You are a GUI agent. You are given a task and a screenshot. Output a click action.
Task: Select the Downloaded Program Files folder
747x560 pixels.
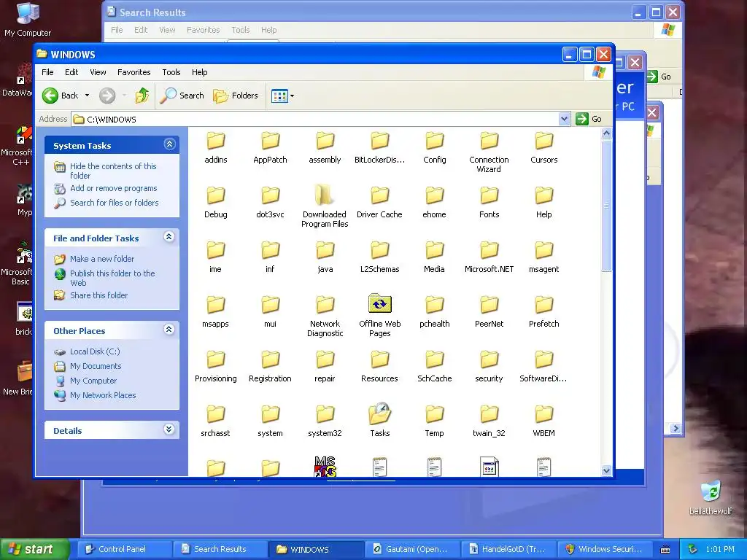325,206
